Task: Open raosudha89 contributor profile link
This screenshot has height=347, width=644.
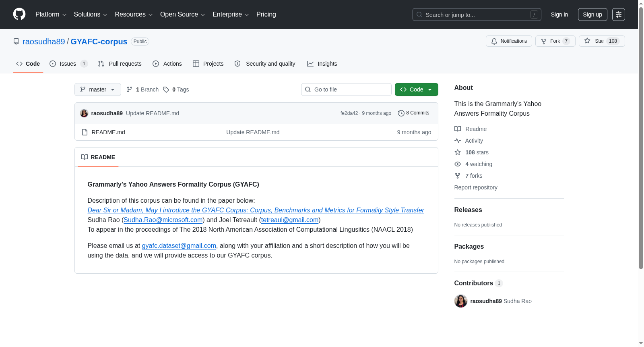Action: [486, 301]
